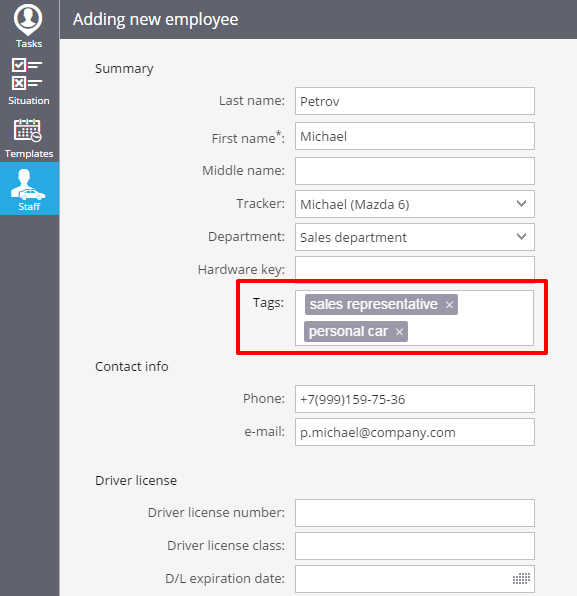Expand the Department dropdown
The image size is (577, 596).
(x=522, y=237)
